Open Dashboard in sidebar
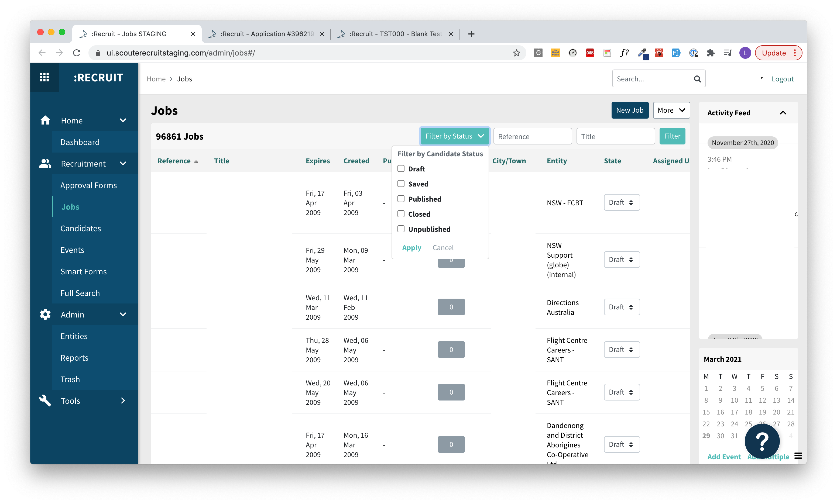Viewport: 837px width, 504px height. tap(80, 142)
